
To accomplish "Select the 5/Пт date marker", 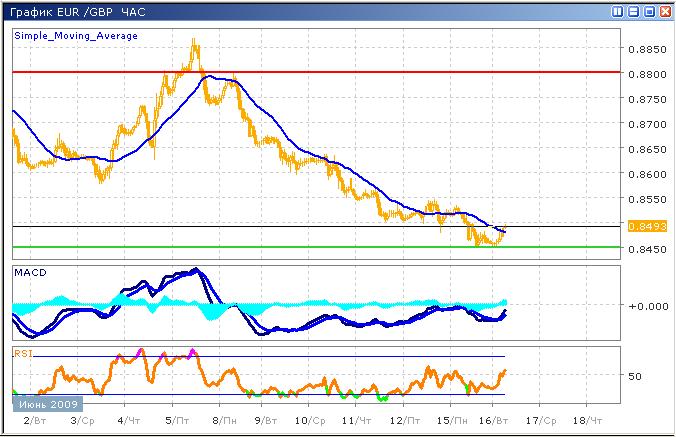I will (x=176, y=423).
